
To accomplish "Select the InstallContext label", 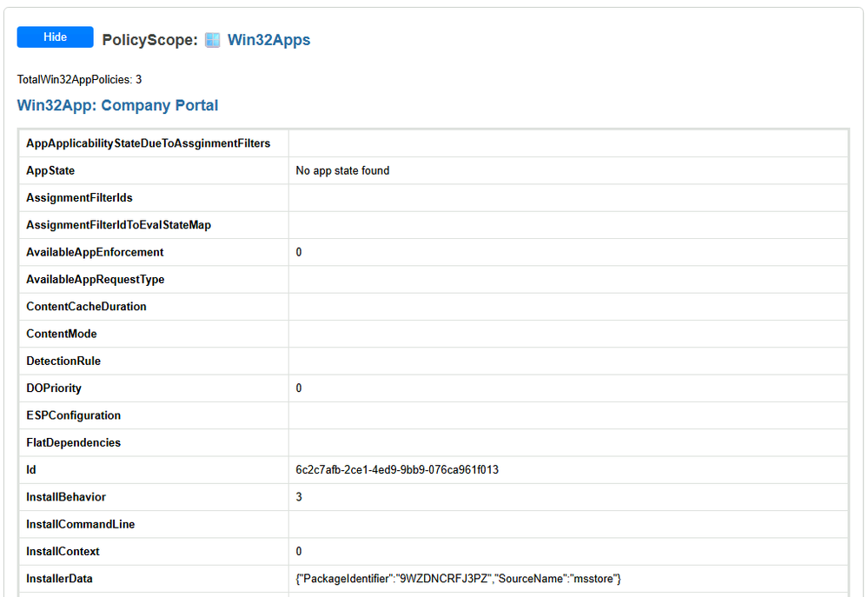I will [x=63, y=551].
